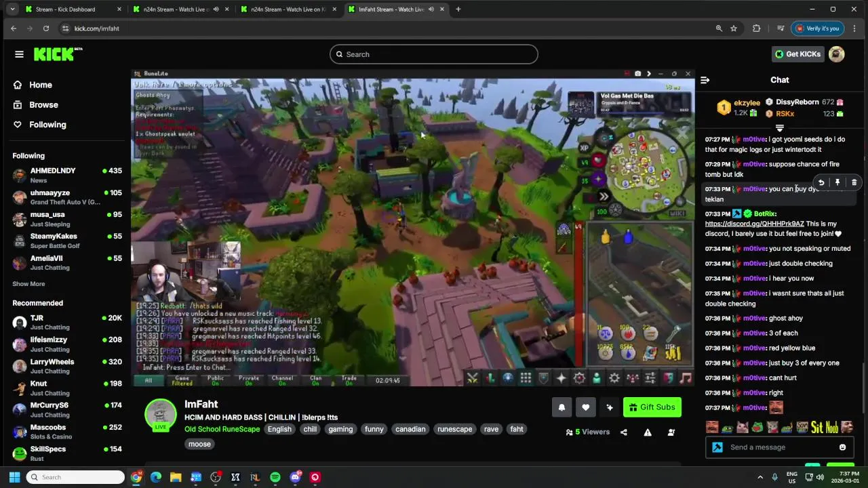Open the Knut recommended channel
868x488 pixels.
[x=66, y=388]
